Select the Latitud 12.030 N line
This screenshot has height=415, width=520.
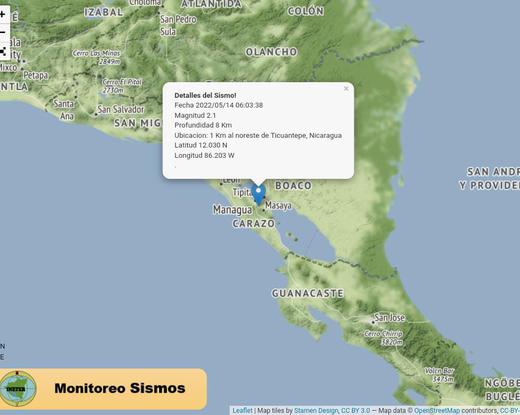point(201,145)
